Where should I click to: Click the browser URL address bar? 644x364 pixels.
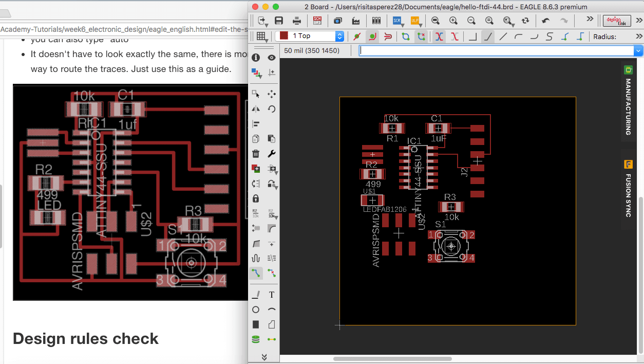(123, 29)
